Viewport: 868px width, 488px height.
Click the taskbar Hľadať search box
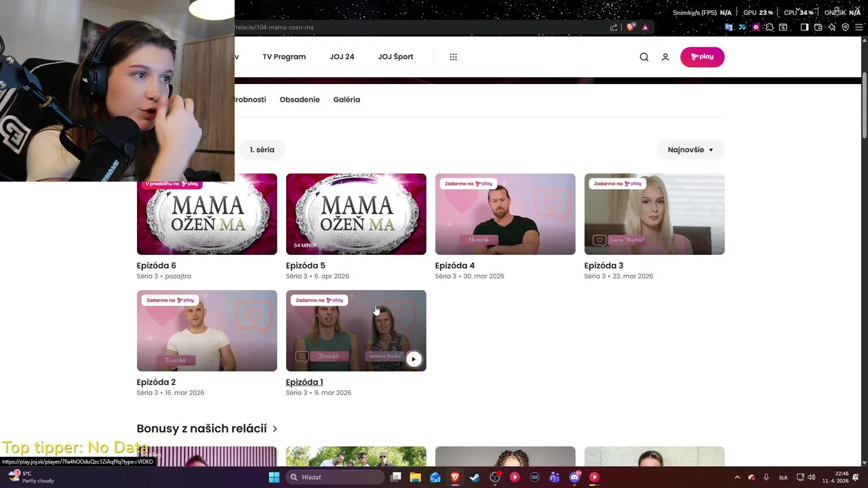coord(336,477)
